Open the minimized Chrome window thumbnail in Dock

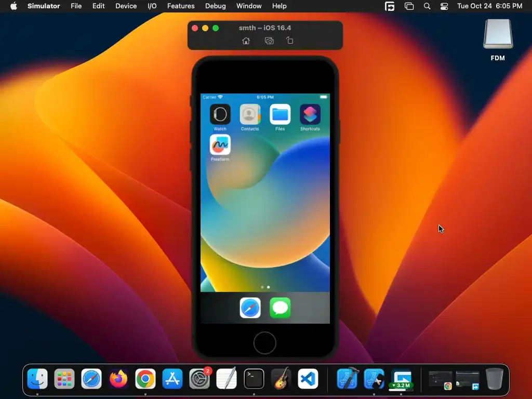click(441, 380)
